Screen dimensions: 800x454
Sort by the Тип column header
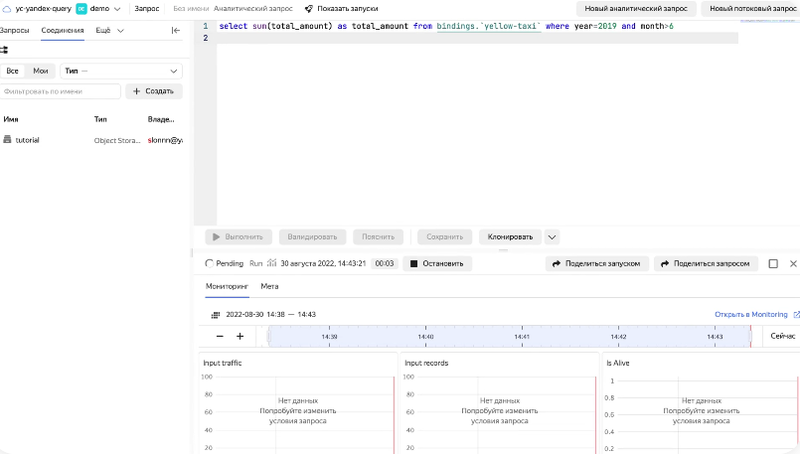point(100,119)
